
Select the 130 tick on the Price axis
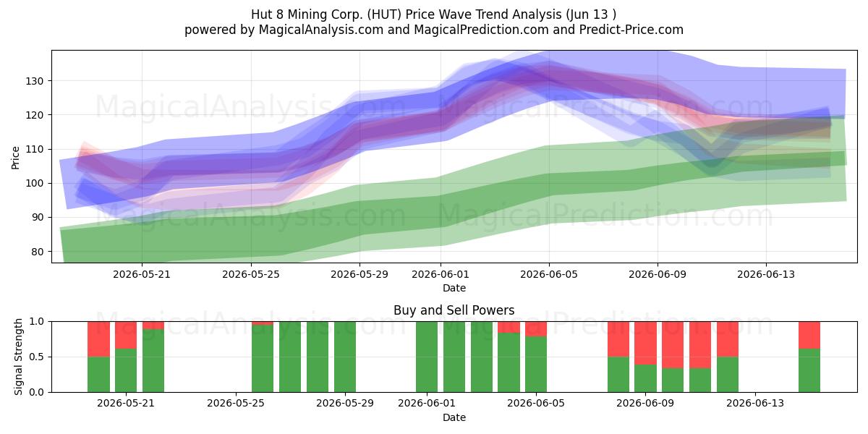coord(35,80)
